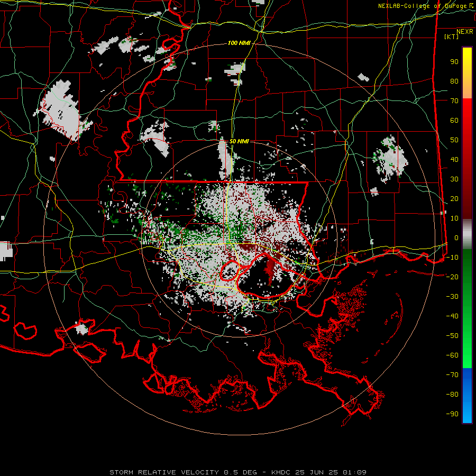
Task: Click the 70 value on the velocity scale
Action: point(454,101)
